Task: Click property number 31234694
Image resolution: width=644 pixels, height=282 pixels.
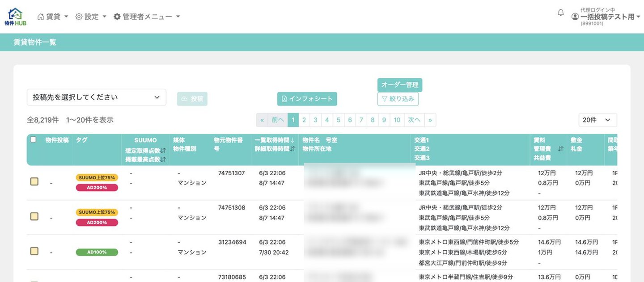Action: coord(232,242)
